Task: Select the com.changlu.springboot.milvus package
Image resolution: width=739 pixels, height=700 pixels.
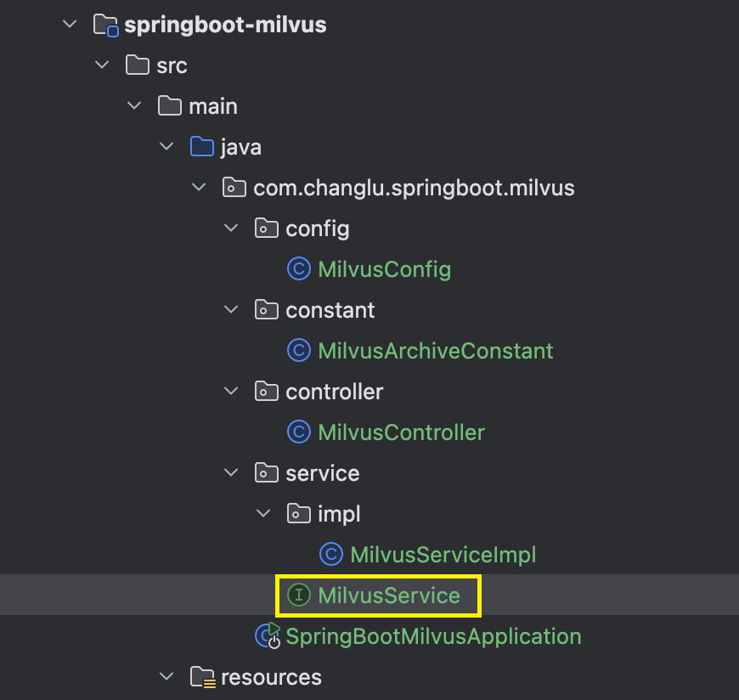Action: (x=414, y=188)
